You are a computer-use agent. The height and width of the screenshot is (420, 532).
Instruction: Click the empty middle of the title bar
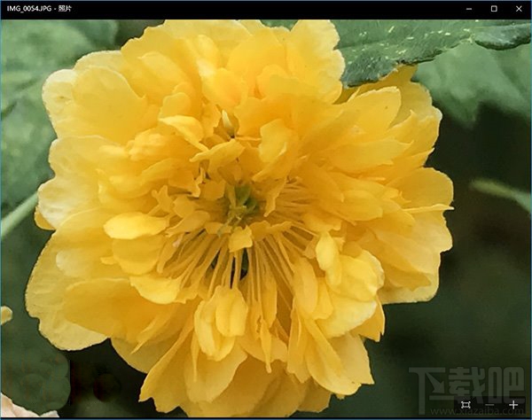click(266, 9)
